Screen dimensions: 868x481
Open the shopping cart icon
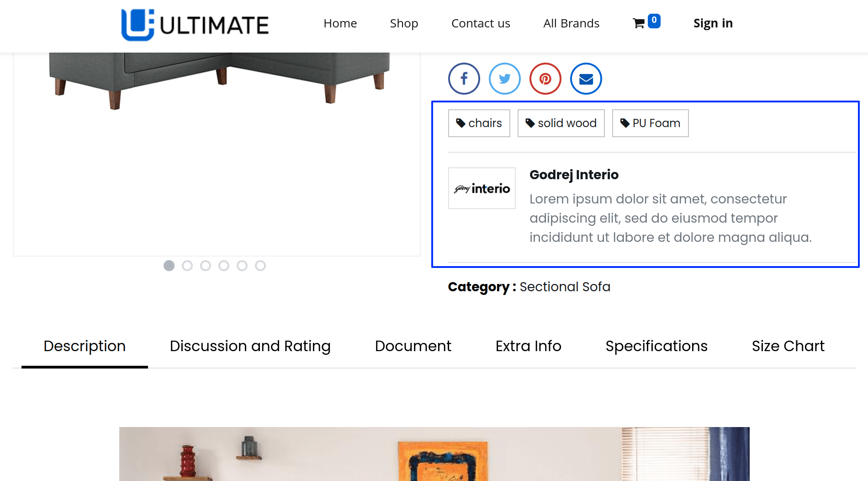[639, 23]
